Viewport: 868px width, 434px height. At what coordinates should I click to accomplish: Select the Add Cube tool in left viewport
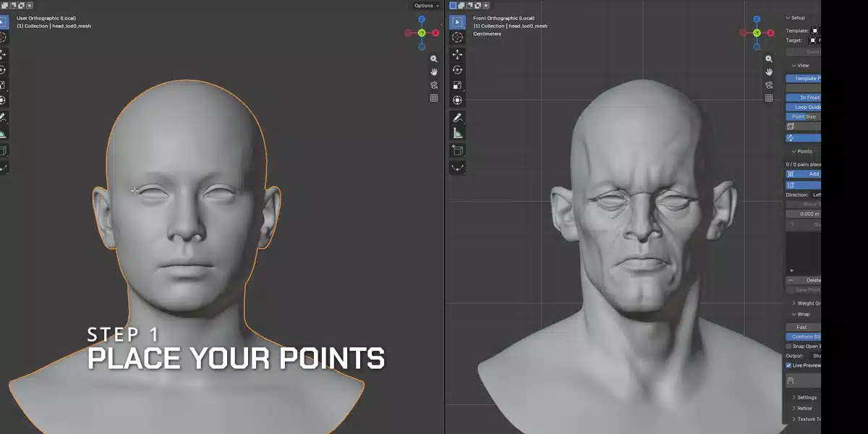pos(3,151)
